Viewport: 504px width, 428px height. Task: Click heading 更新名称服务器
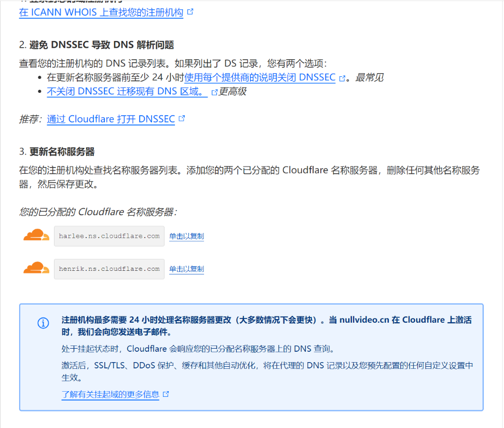(x=62, y=151)
